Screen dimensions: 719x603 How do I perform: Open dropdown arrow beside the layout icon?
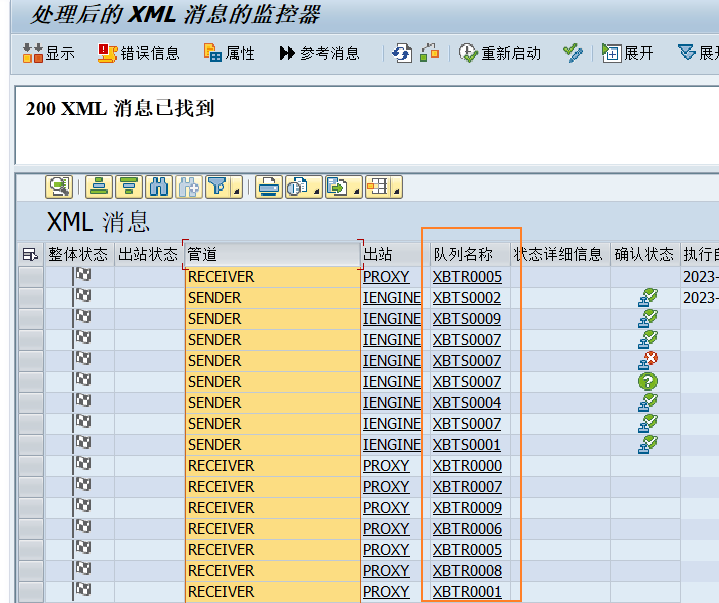click(x=396, y=188)
